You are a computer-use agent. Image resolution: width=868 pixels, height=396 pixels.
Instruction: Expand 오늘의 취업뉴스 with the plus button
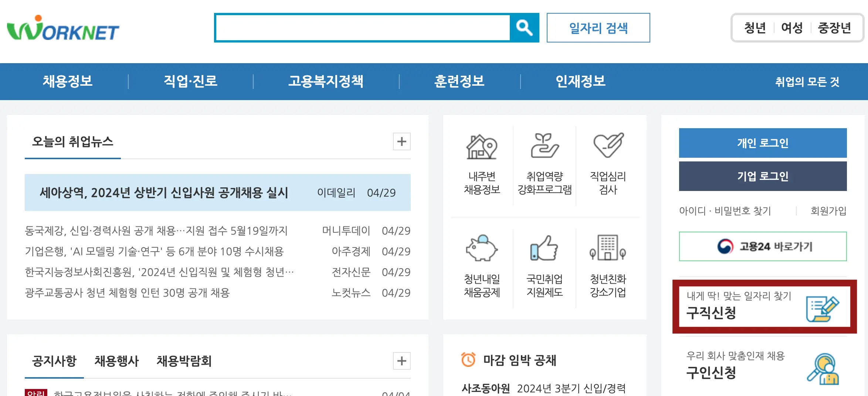[x=402, y=141]
